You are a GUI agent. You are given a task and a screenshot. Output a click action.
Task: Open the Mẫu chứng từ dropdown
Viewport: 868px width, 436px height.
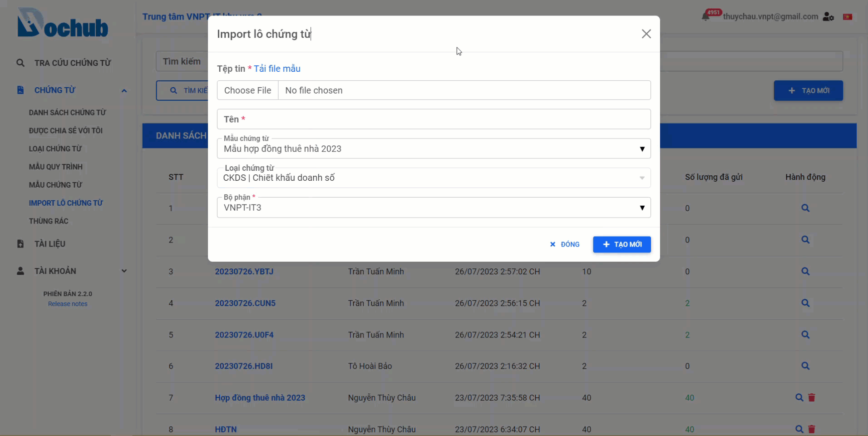tap(434, 149)
